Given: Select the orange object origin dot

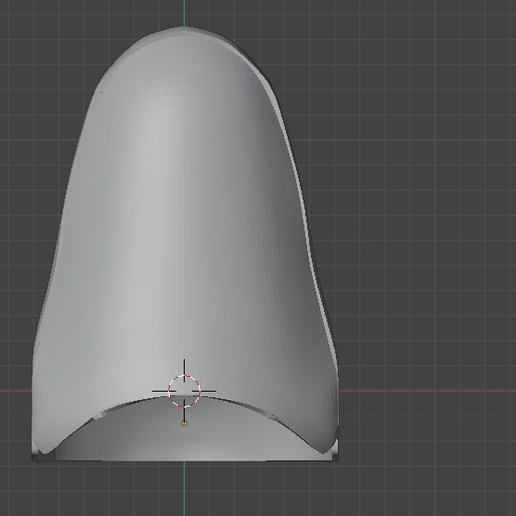Looking at the screenshot, I should click(184, 423).
